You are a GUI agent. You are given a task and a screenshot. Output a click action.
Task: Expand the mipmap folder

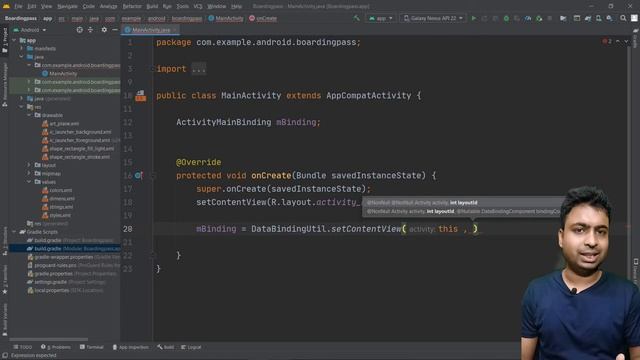(29, 173)
